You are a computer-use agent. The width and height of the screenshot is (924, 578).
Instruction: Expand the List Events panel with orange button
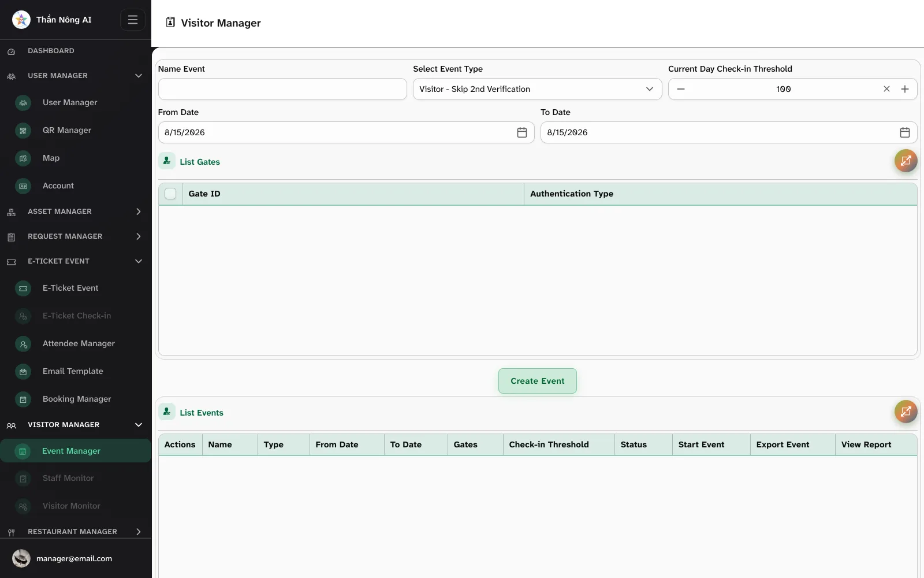[x=906, y=412]
